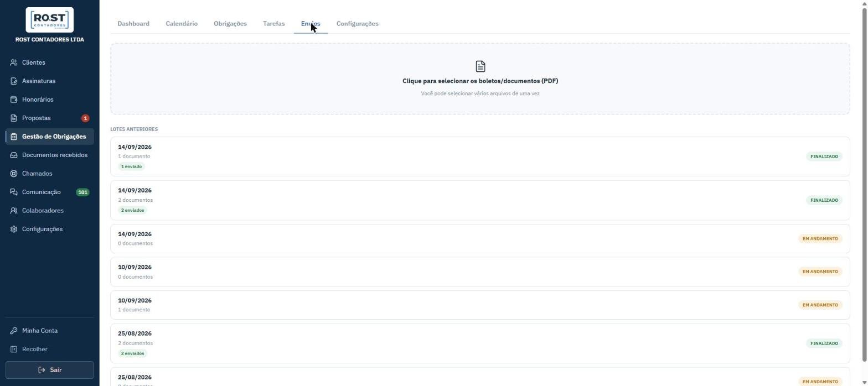Click the Propostas document icon
Screen dimensions: 868x386
[x=14, y=118]
